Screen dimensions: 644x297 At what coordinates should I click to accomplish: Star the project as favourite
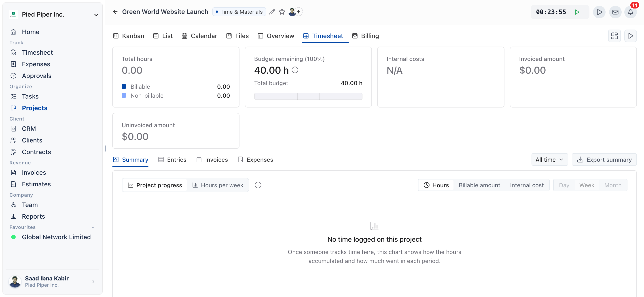click(282, 12)
